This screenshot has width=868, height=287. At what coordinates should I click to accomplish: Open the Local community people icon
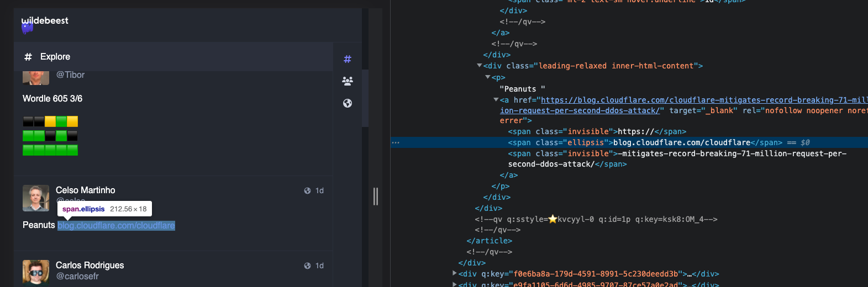[348, 81]
